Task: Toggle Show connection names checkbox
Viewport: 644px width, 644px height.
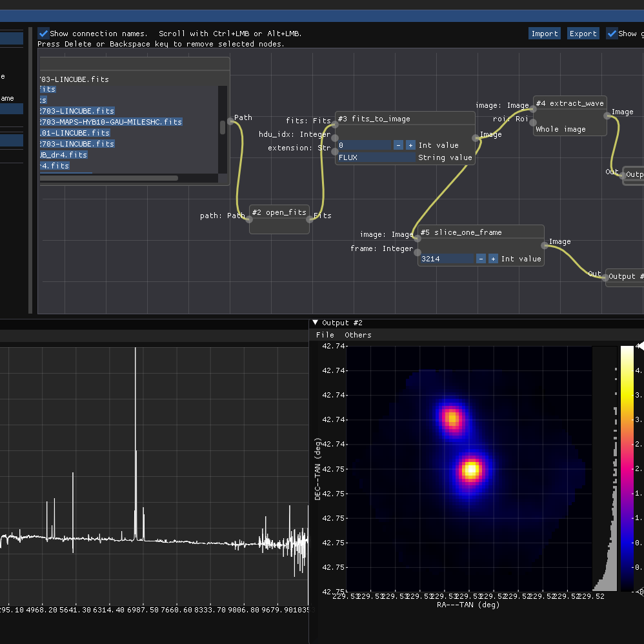Action: (43, 33)
